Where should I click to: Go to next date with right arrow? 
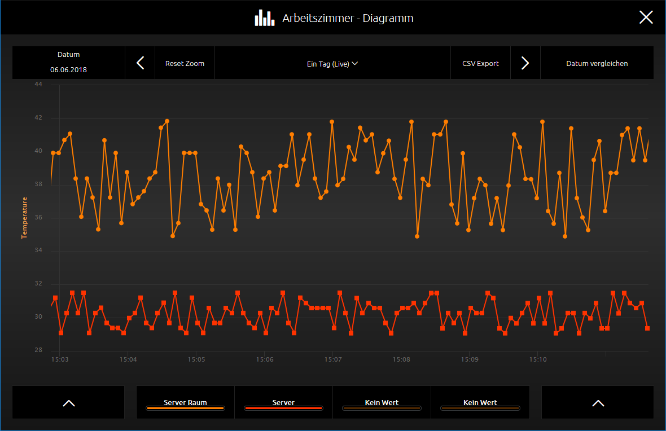coord(525,63)
